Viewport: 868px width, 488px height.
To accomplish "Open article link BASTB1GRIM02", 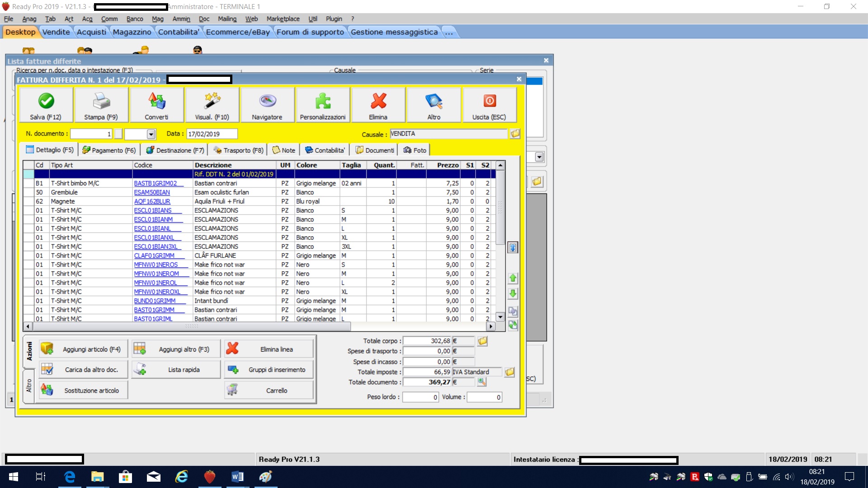I will click(x=155, y=183).
